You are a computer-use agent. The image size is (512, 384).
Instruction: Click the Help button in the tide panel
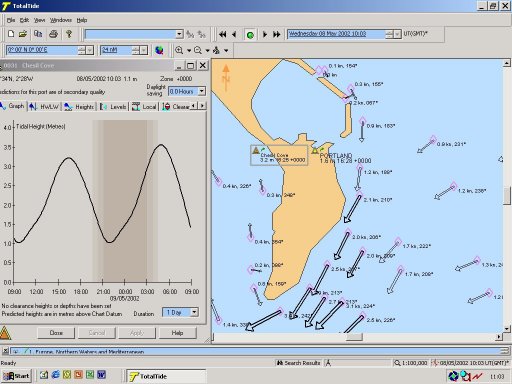click(x=177, y=333)
